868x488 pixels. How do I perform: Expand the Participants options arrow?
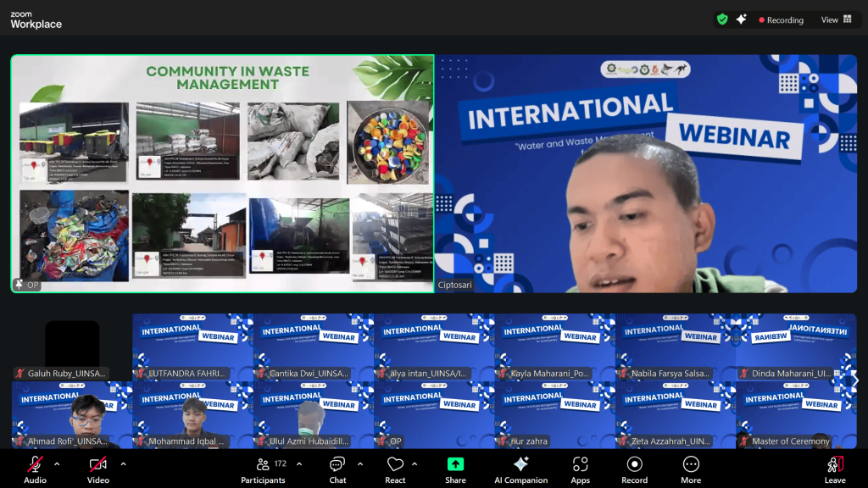(299, 464)
